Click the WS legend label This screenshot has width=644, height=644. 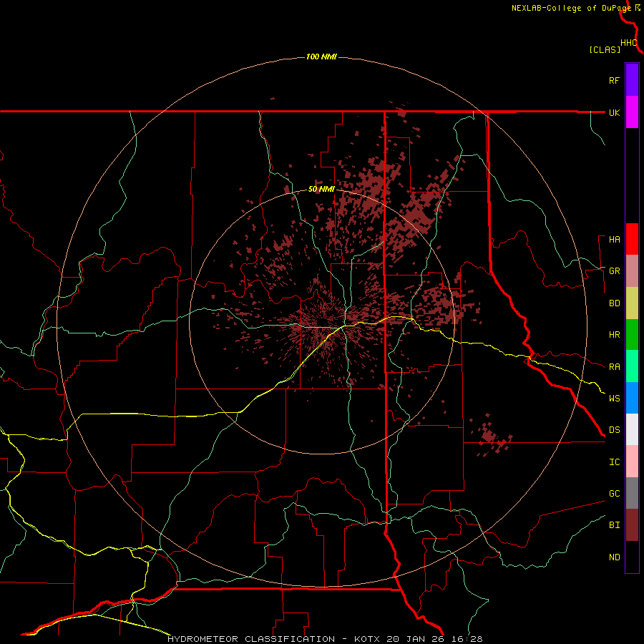[x=614, y=399]
